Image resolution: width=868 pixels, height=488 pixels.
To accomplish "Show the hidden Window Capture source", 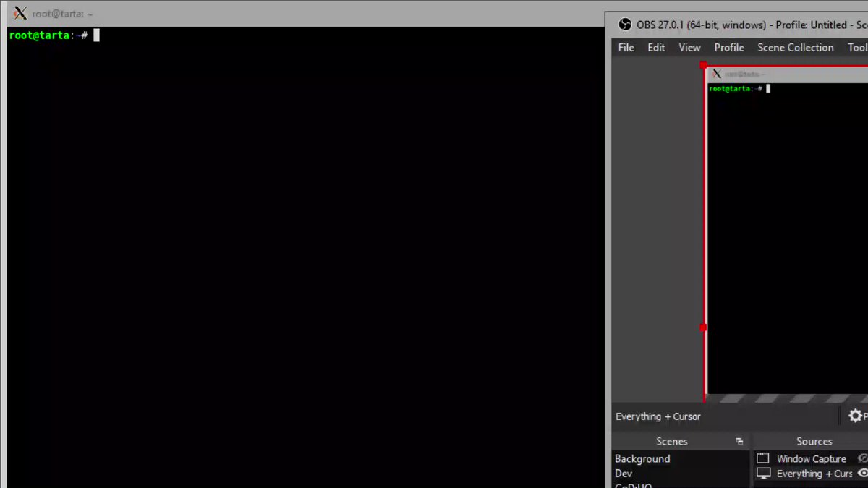I will coord(862,458).
